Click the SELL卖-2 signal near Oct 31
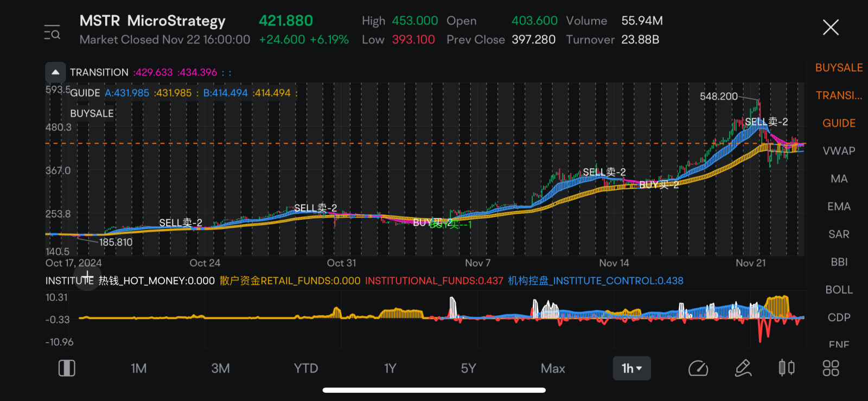This screenshot has width=868, height=401. pos(315,208)
